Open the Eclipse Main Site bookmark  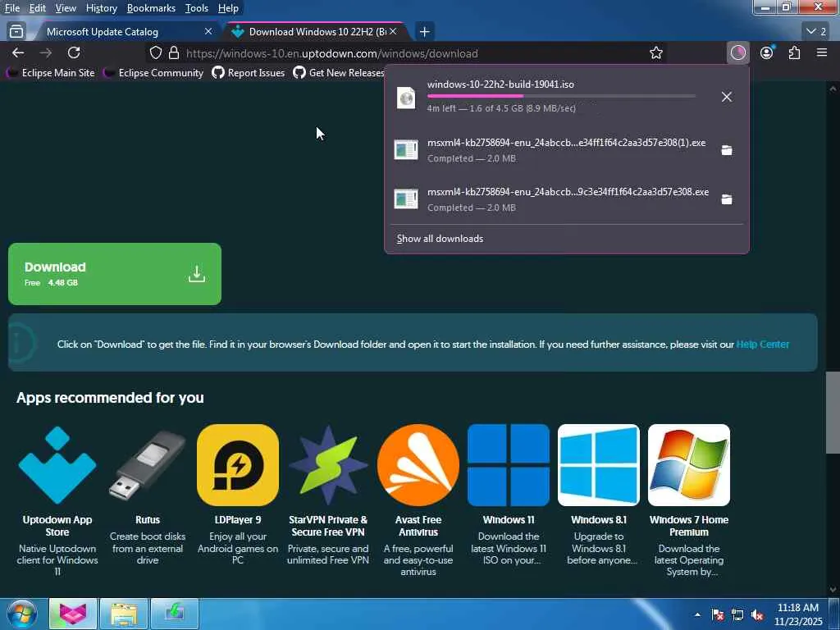tap(51, 72)
